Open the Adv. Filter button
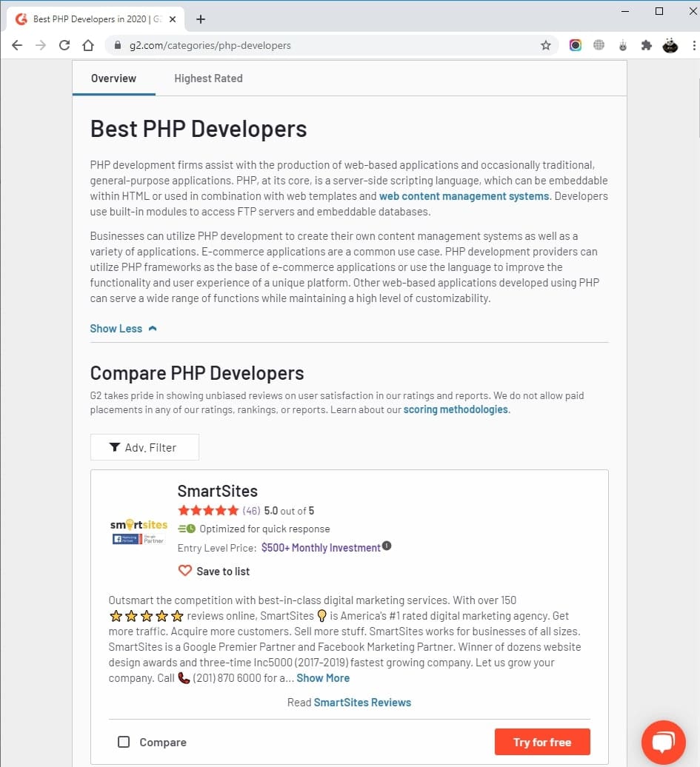 pos(145,447)
